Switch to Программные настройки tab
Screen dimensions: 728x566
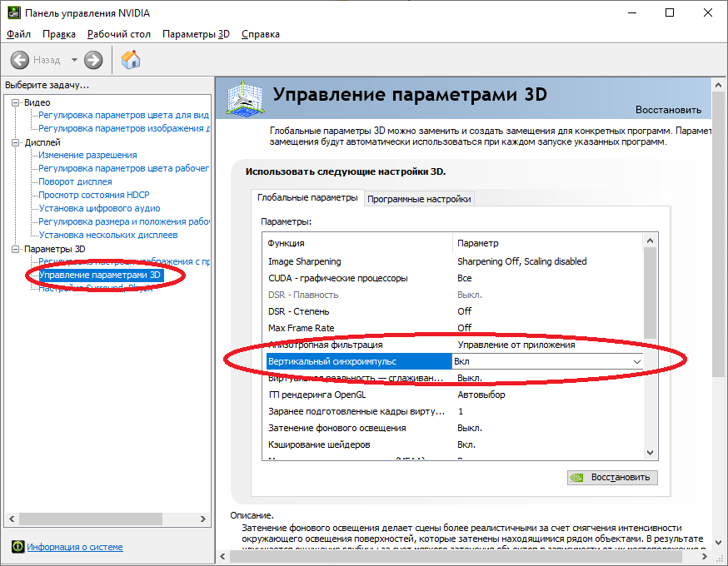click(x=420, y=199)
